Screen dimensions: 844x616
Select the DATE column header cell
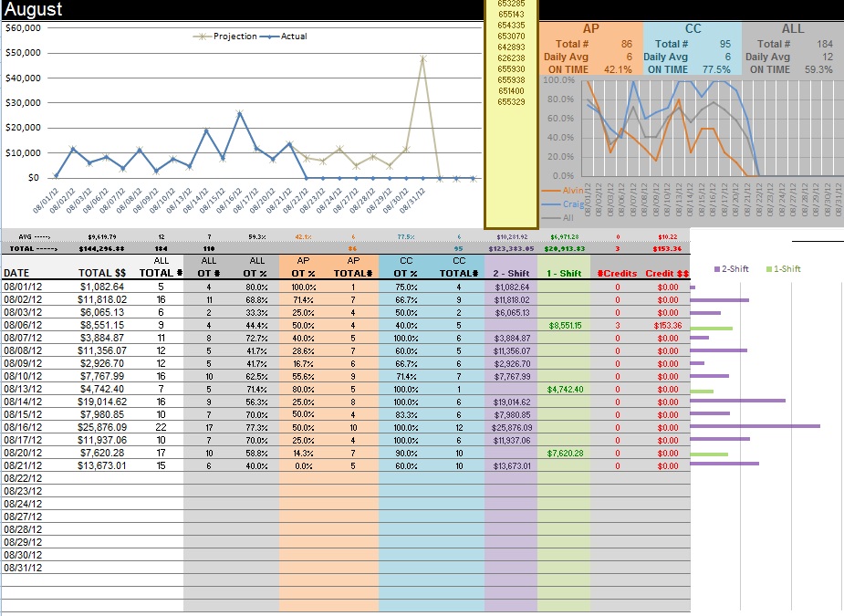23,273
